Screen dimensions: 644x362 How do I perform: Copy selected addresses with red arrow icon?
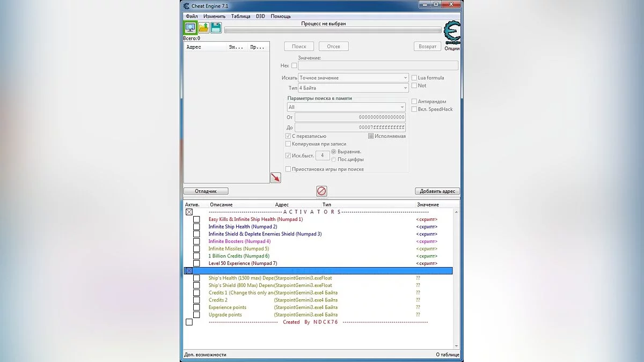[275, 178]
